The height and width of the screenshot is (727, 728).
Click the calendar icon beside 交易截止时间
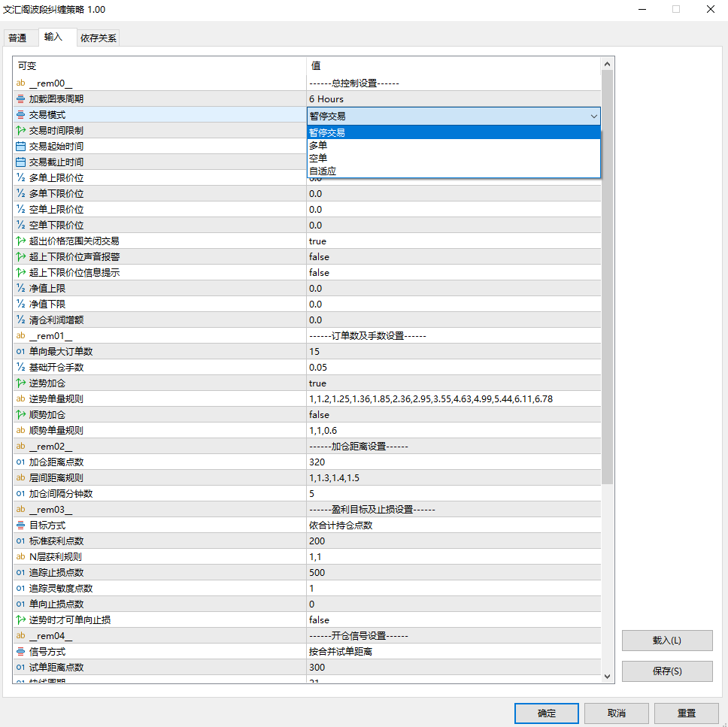coord(21,162)
